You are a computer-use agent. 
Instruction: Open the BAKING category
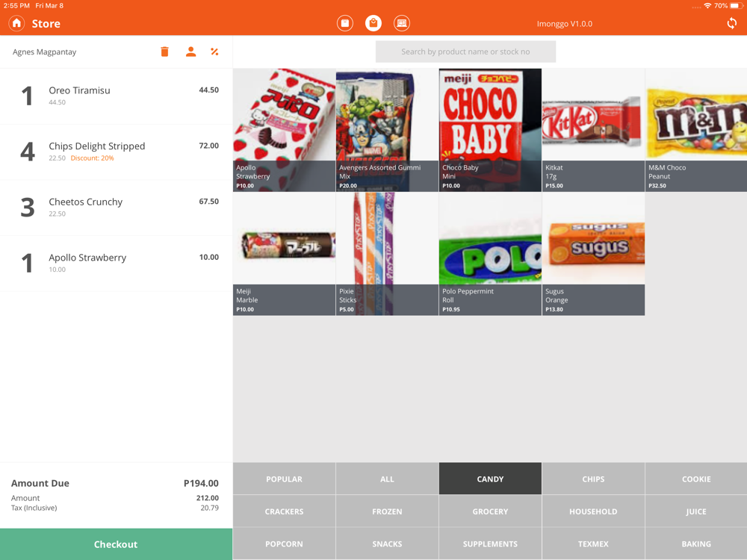pos(696,544)
